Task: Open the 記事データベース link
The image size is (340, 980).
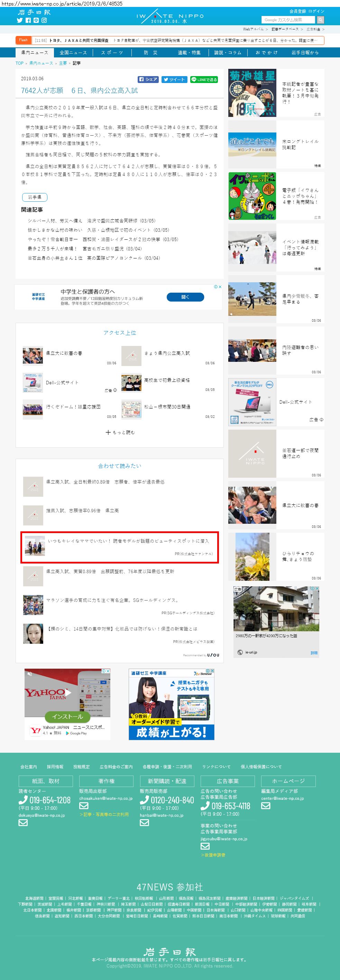Action: pos(285,29)
